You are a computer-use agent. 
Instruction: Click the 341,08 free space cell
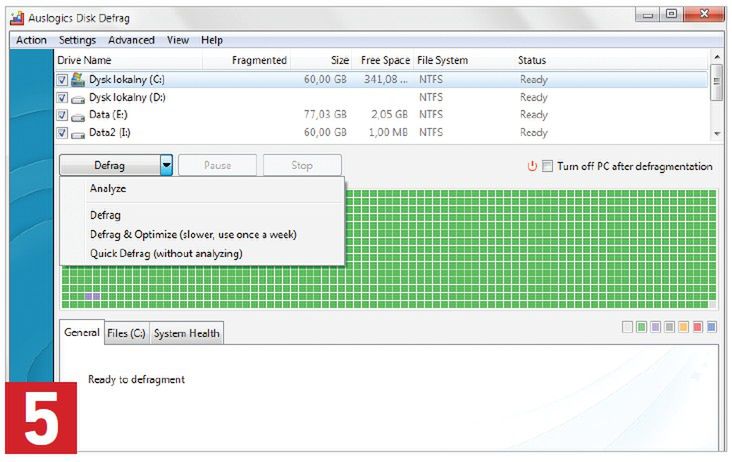[386, 79]
